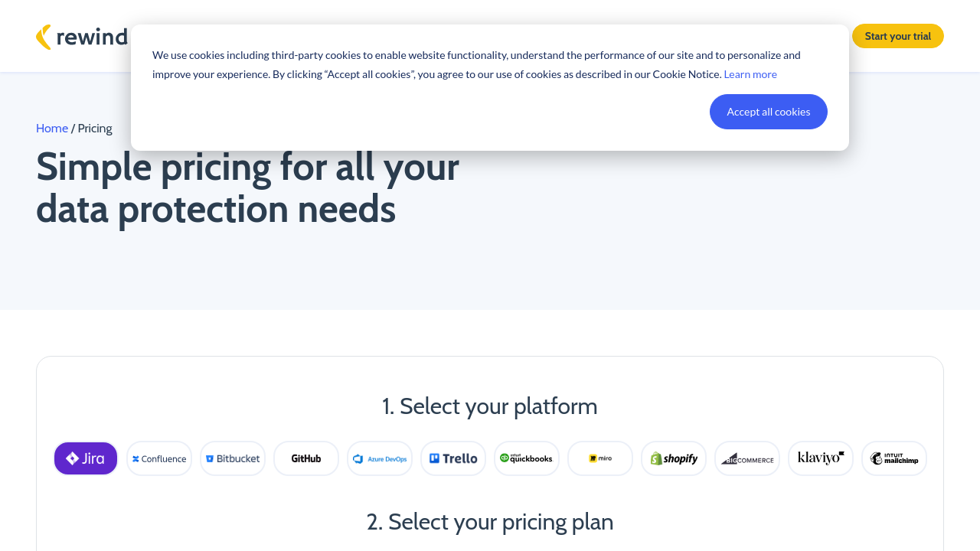Pick the GitHub platform
The width and height of the screenshot is (980, 551).
coord(306,458)
